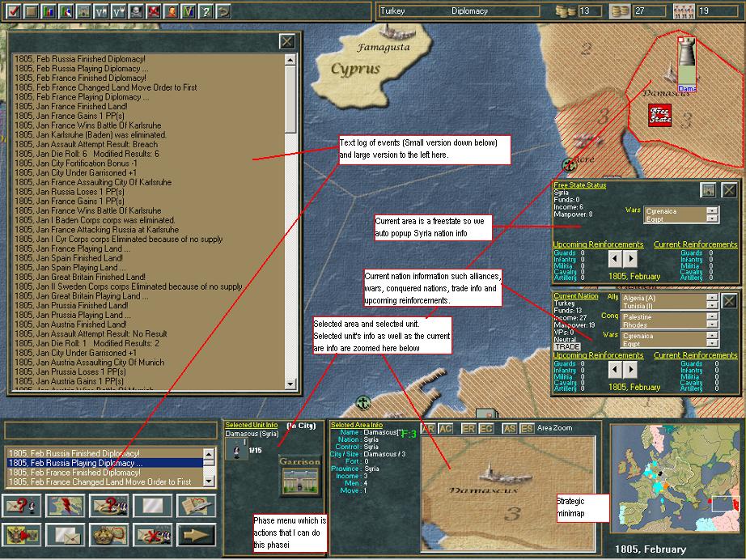The width and height of the screenshot is (746, 560).
Task: Open the leader portrait toolbar icon
Action: coord(171,11)
